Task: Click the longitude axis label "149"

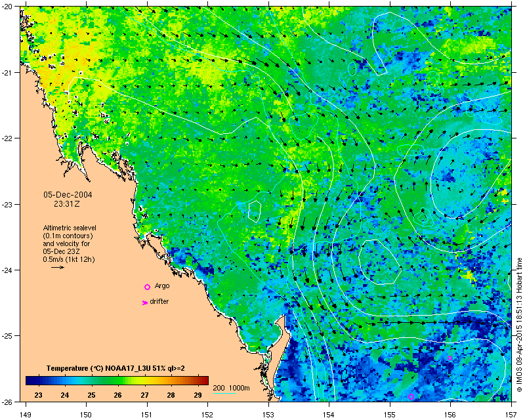Action: point(26,415)
